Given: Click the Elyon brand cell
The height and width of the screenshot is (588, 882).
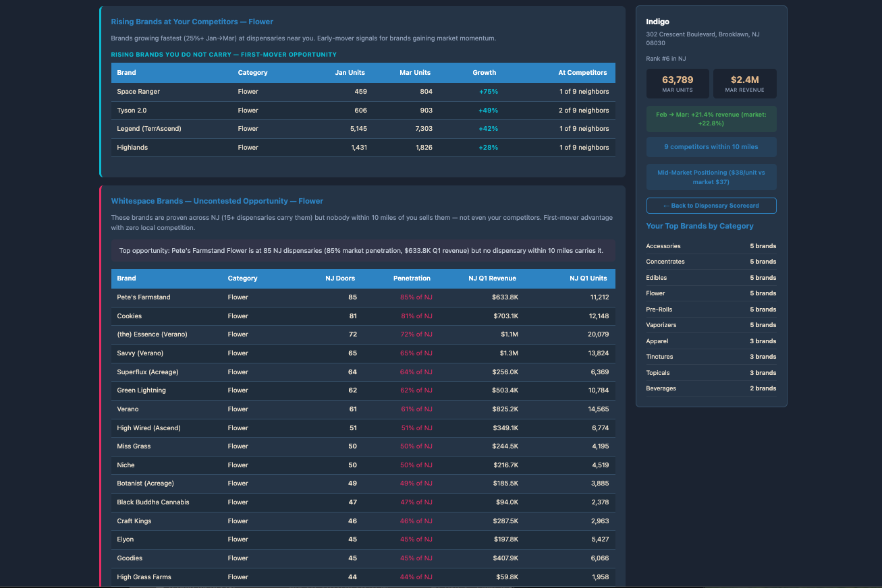Looking at the screenshot, I should (x=126, y=539).
